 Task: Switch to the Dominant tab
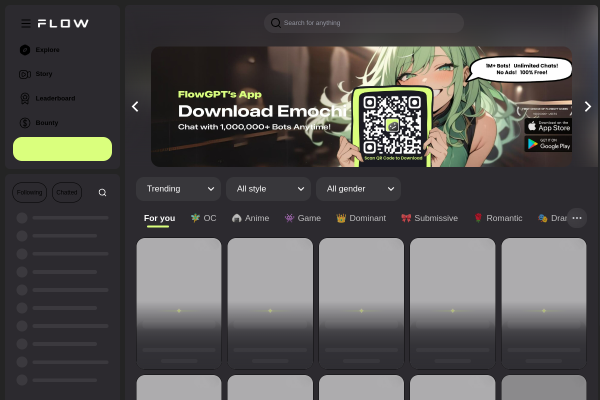point(361,218)
